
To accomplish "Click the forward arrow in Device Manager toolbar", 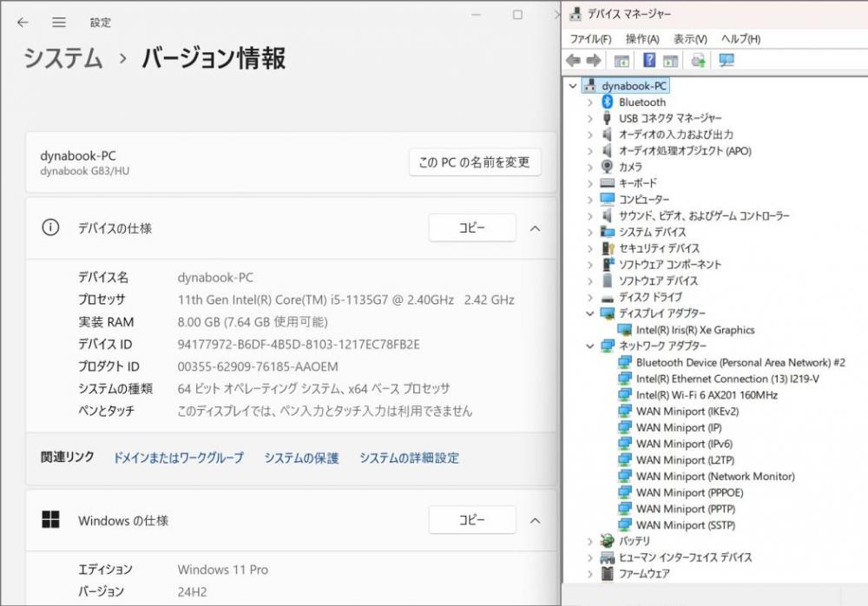I will (x=594, y=61).
